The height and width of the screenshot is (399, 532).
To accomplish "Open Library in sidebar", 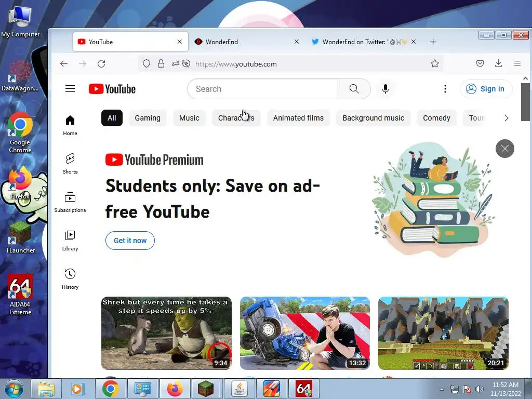I will [70, 241].
